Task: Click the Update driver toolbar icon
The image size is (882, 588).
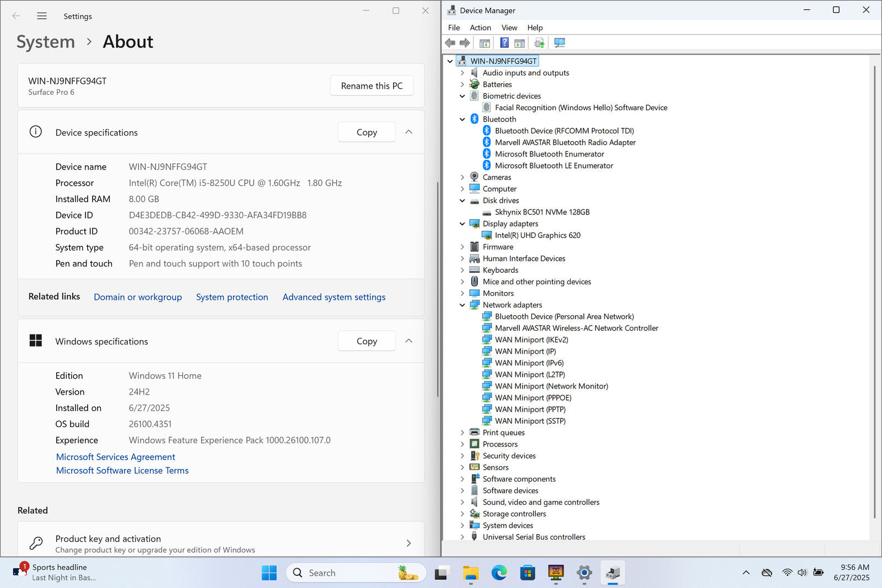Action: click(539, 43)
